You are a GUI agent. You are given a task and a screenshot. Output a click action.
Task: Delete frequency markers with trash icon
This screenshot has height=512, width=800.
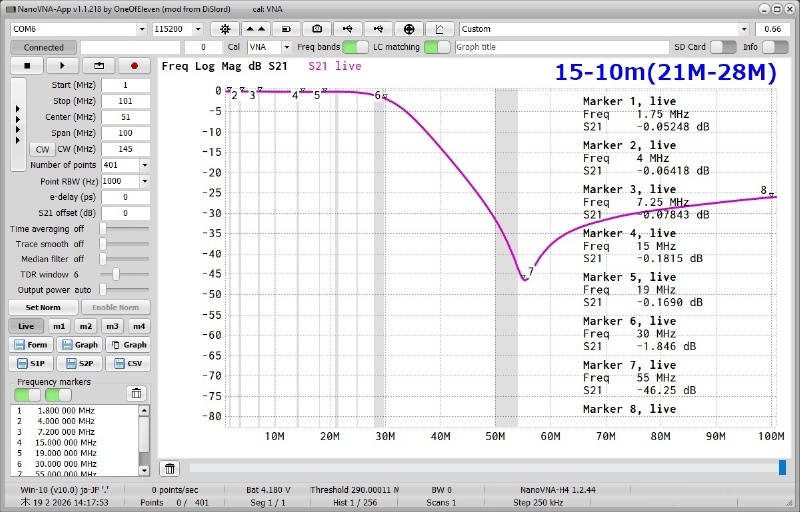tap(136, 393)
